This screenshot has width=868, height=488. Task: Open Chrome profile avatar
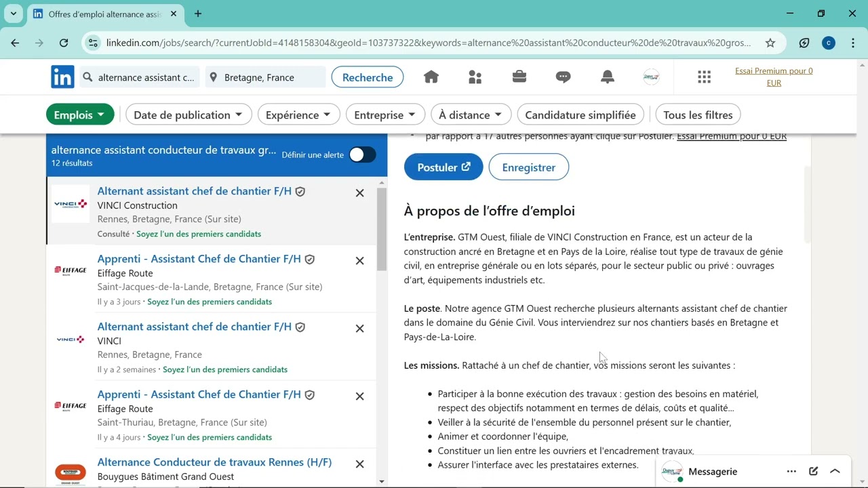click(829, 43)
